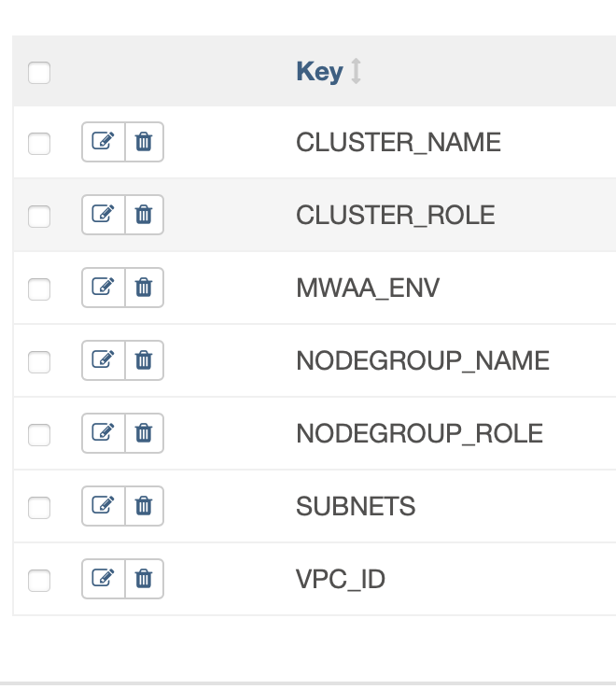
Task: Check the CLUSTER_NAME row checkbox
Action: pyautogui.click(x=39, y=144)
